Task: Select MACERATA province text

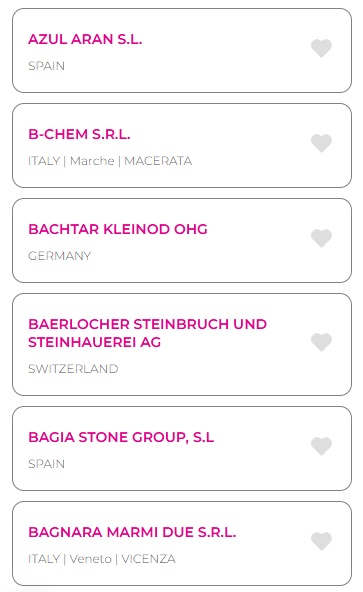Action: point(158,161)
